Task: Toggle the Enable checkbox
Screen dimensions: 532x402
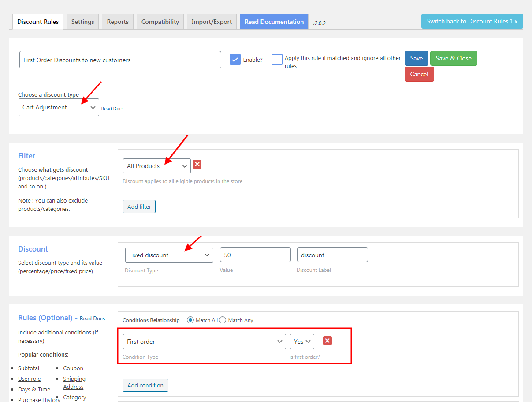Action: (x=235, y=60)
